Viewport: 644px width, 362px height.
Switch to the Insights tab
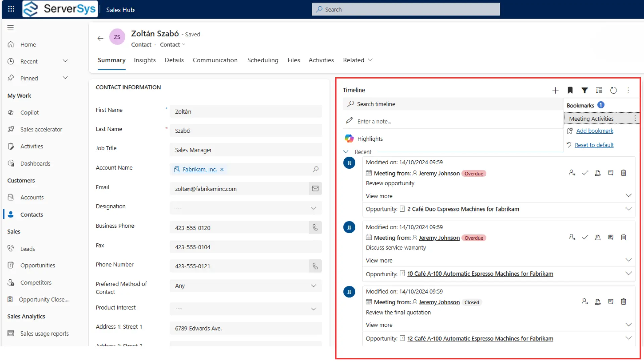click(x=145, y=60)
